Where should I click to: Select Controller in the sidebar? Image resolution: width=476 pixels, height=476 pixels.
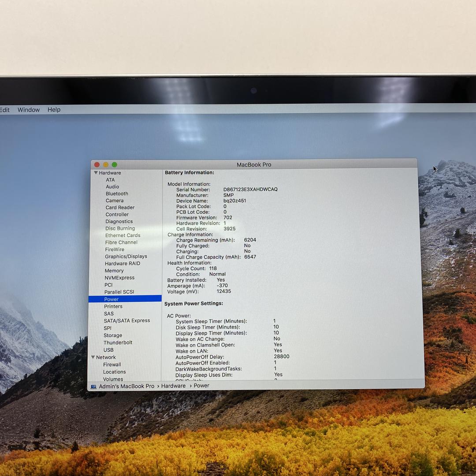click(x=117, y=215)
